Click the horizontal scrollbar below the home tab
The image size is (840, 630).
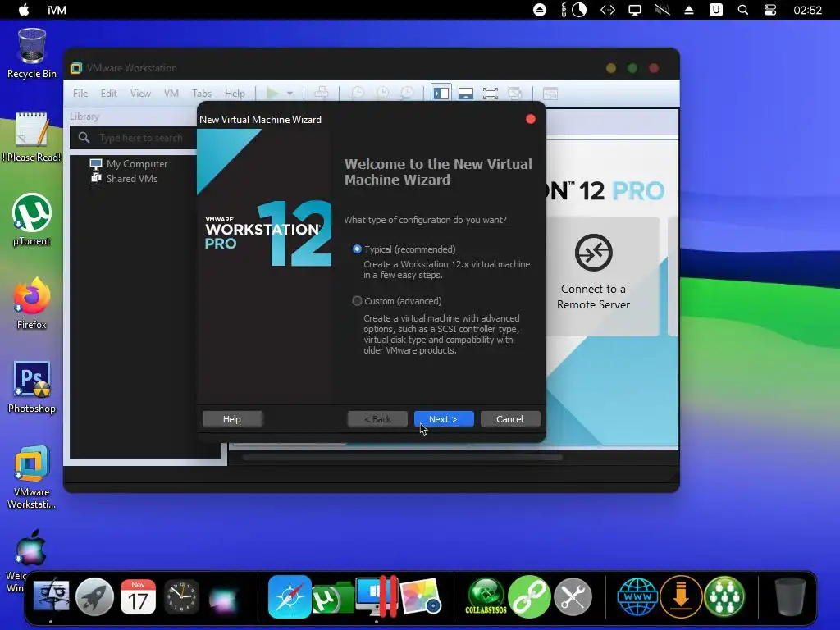(x=402, y=458)
